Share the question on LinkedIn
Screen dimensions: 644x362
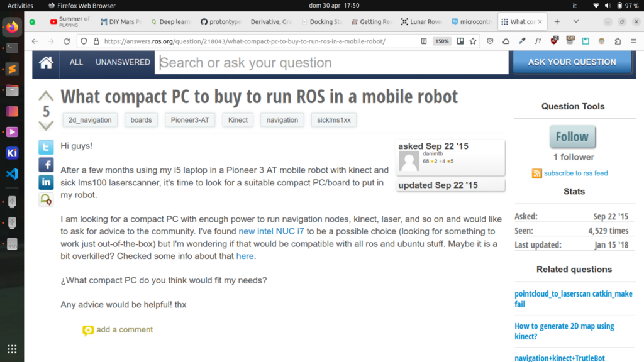pyautogui.click(x=46, y=182)
